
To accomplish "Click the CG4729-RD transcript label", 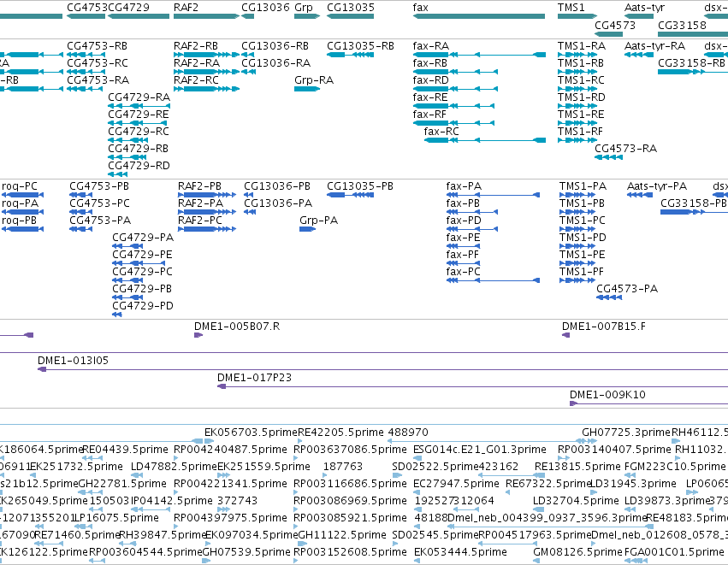I will coord(139,166).
